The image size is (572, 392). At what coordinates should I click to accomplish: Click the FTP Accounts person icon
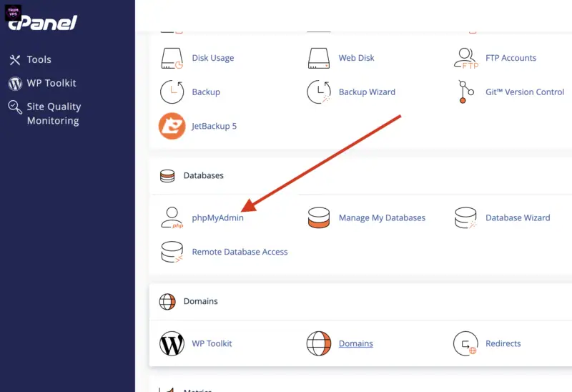pyautogui.click(x=466, y=58)
